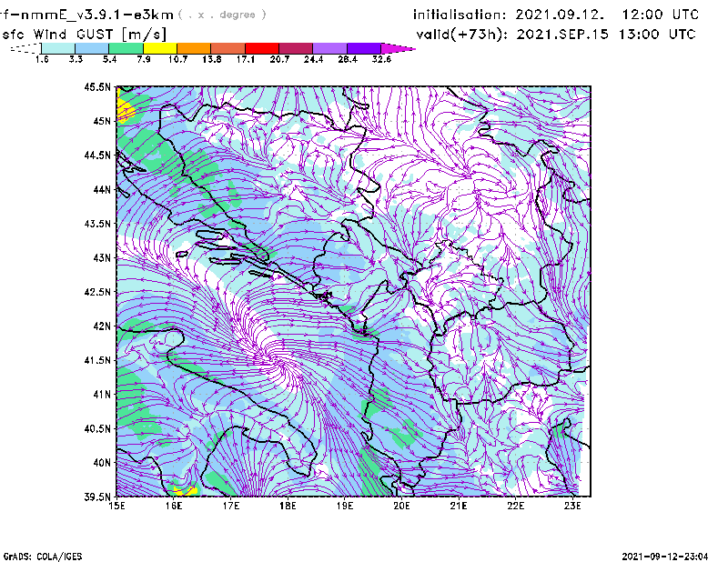Click the '43.5N' latitude label
Viewport: 728px width, 562px height.
(x=97, y=224)
